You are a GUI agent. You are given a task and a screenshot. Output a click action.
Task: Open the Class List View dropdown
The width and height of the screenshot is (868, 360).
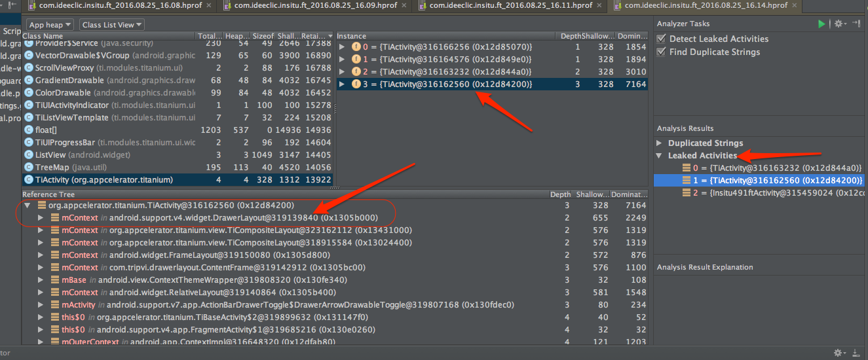pos(112,25)
